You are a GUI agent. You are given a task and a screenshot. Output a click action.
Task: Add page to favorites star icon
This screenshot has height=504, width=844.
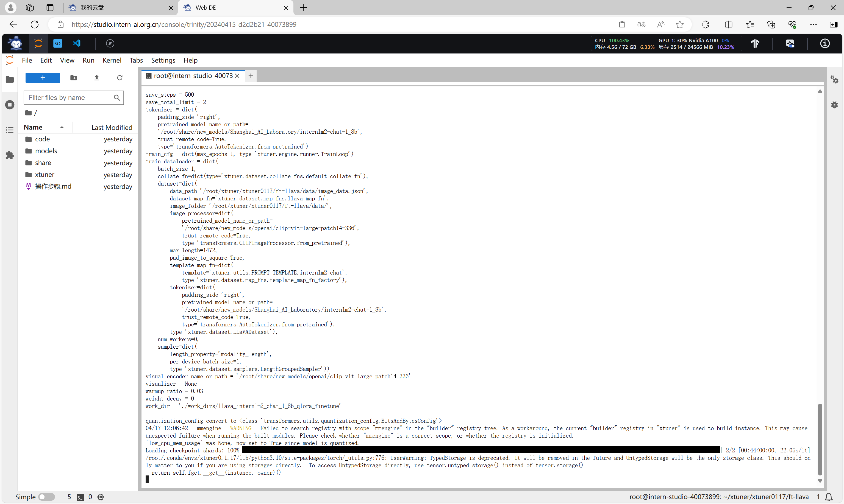click(x=679, y=24)
